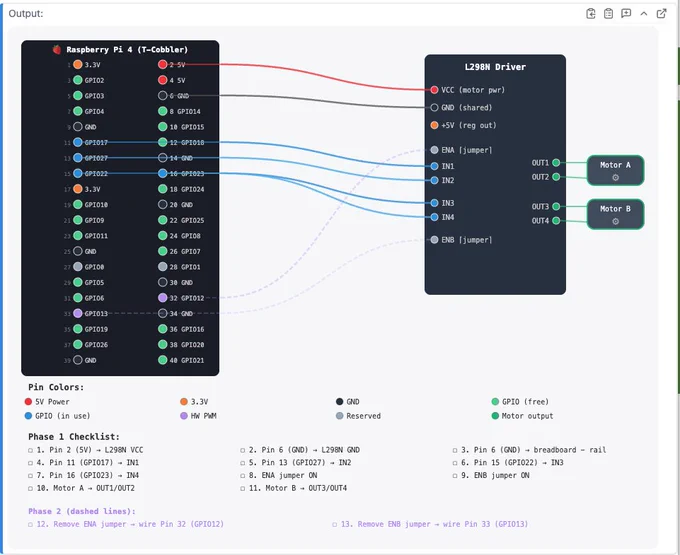The width and height of the screenshot is (680, 555).
Task: Click the IN4 input pin on driver
Action: click(x=434, y=217)
